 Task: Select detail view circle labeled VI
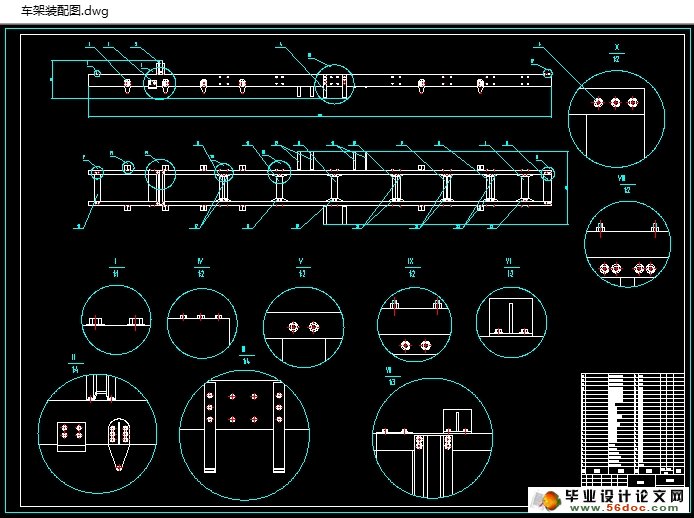[511, 322]
